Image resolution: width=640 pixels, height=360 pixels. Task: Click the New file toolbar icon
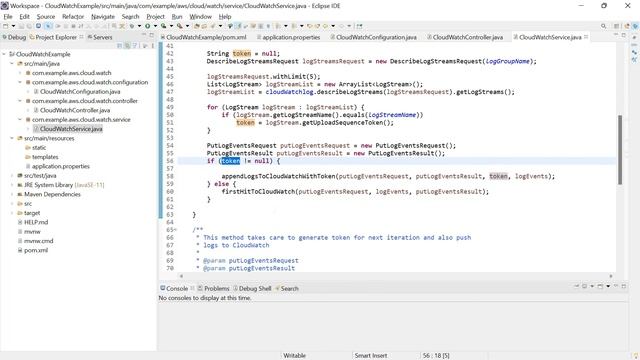(5, 26)
